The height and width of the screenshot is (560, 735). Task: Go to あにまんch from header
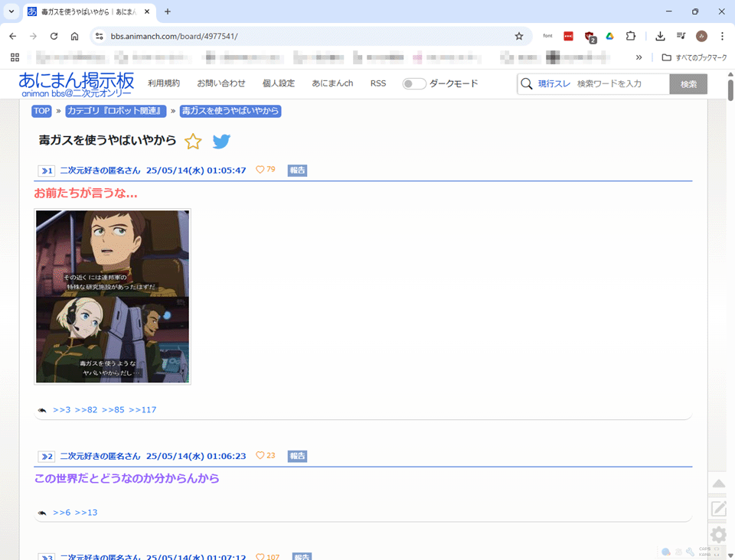pyautogui.click(x=332, y=83)
